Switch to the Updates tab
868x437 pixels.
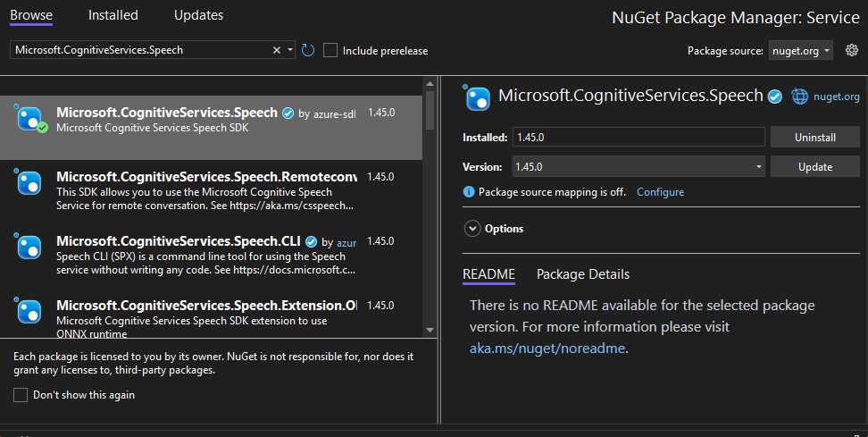199,15
